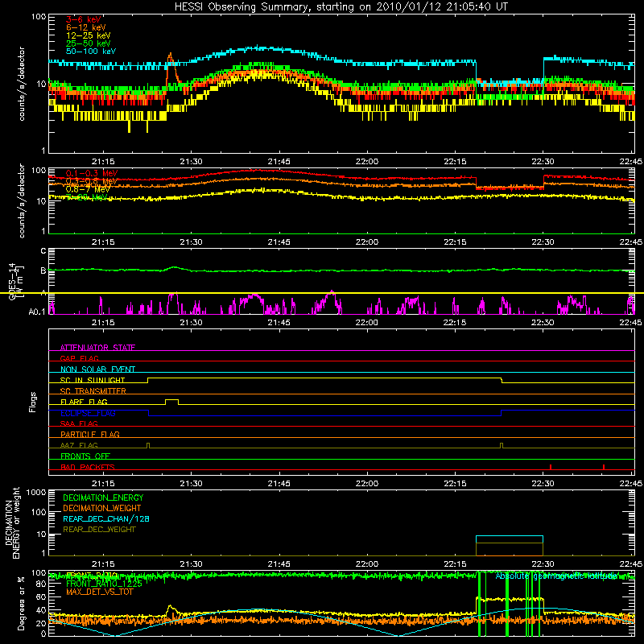Select the MAX_DET_VS_TOT legend label
The image size is (644, 644).
[99, 592]
